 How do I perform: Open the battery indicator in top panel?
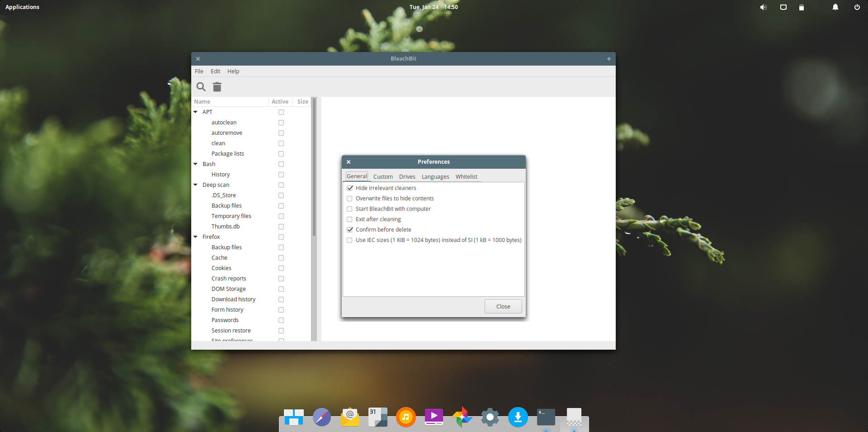click(x=802, y=7)
